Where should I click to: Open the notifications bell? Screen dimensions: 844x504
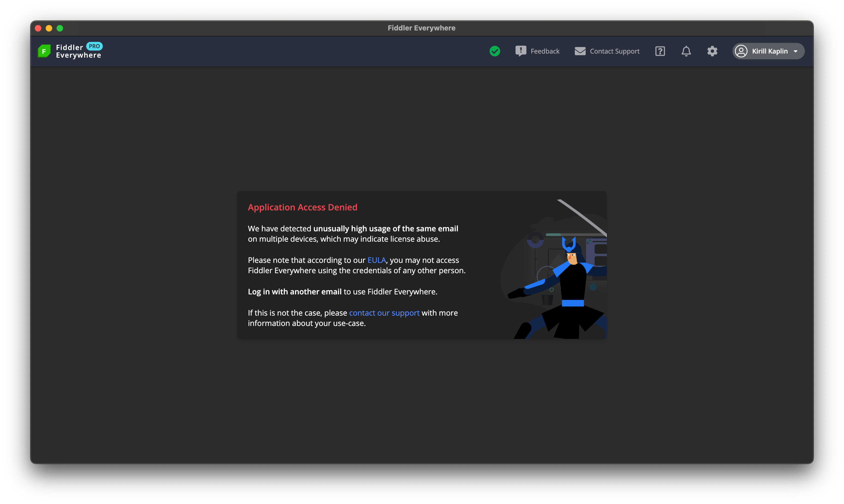coord(686,51)
